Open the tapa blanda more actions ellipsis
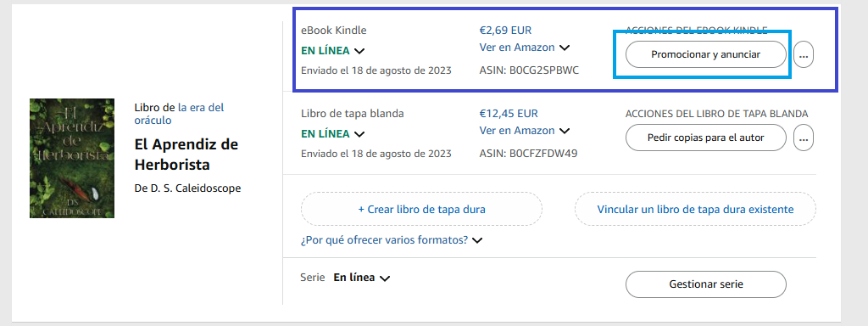 (x=804, y=138)
